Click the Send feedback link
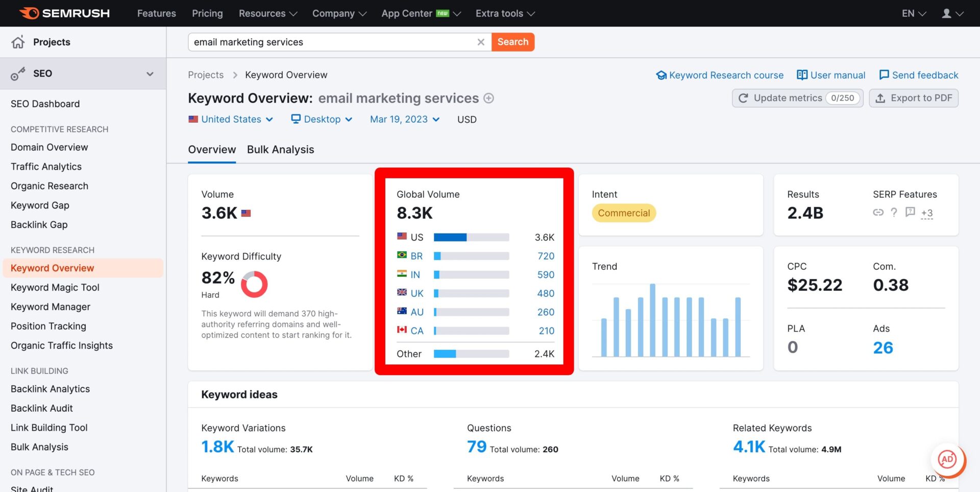The height and width of the screenshot is (492, 980). 925,75
